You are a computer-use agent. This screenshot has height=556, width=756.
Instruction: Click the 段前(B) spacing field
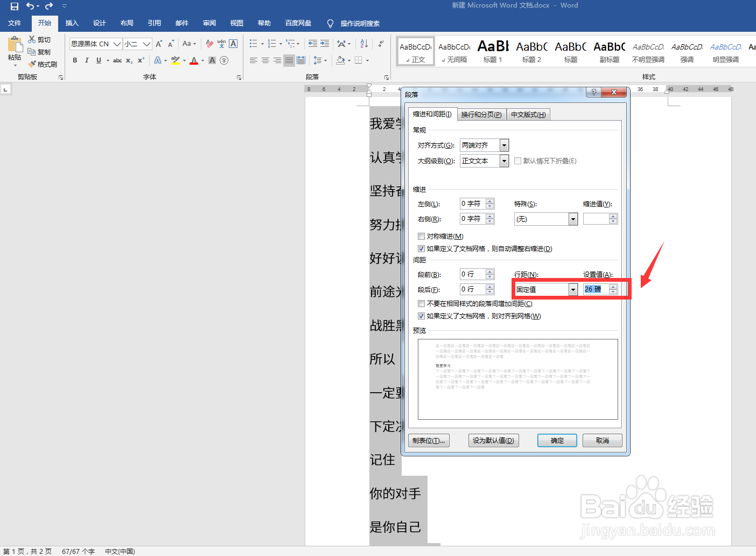473,274
